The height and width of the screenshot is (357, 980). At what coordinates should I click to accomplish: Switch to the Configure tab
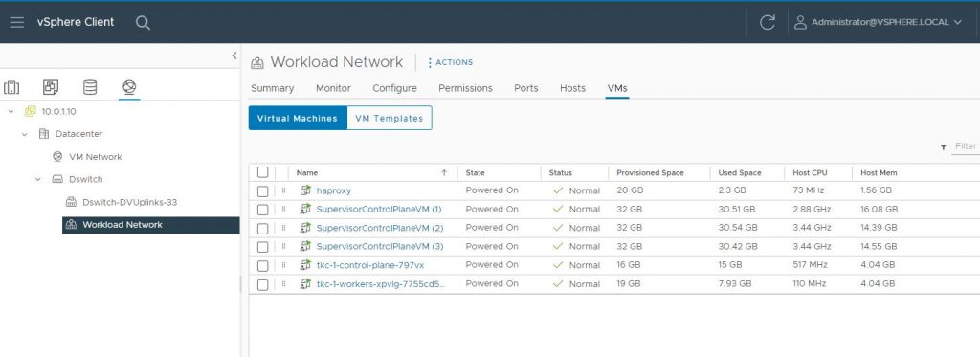394,88
